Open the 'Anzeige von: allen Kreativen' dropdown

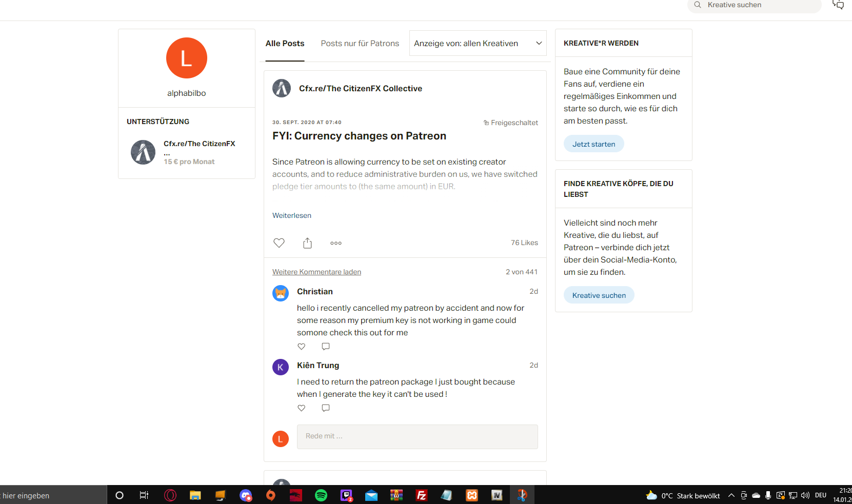coord(478,43)
